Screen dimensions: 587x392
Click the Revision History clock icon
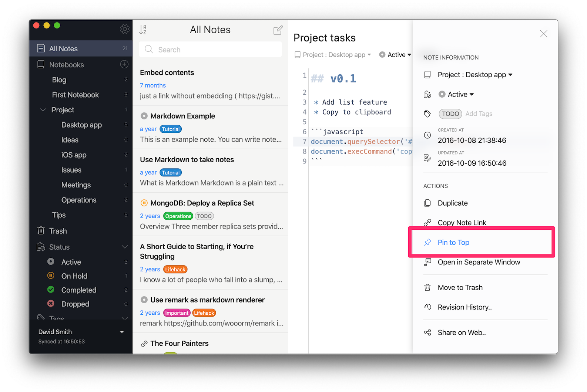click(x=427, y=307)
